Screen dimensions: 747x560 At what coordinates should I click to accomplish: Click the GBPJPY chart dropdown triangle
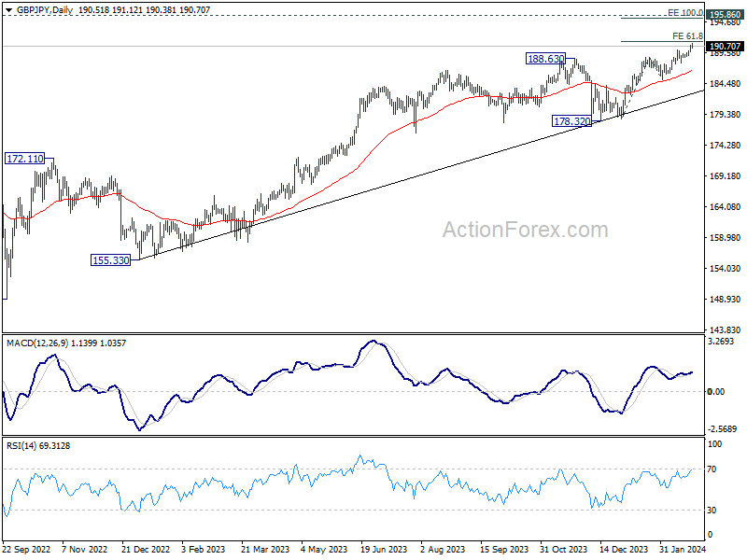(x=9, y=10)
